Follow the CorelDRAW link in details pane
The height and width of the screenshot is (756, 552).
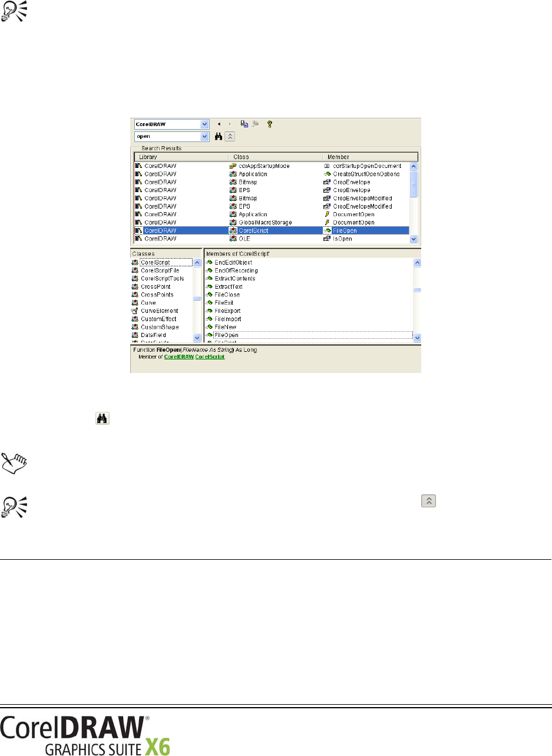179,357
